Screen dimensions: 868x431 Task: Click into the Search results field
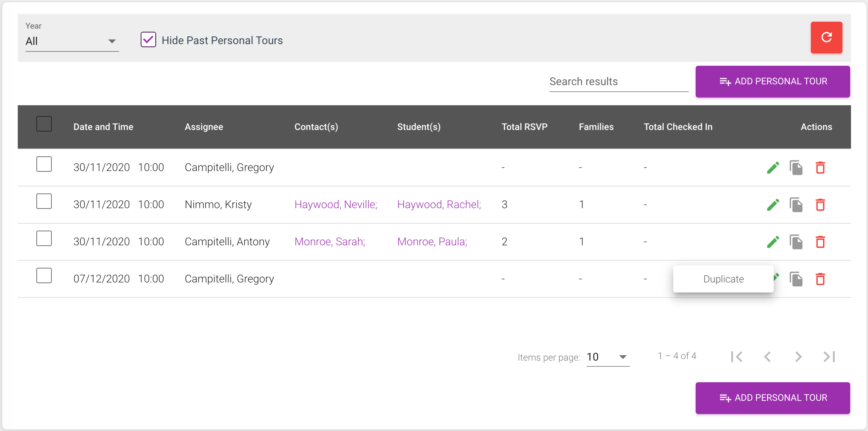pos(619,82)
